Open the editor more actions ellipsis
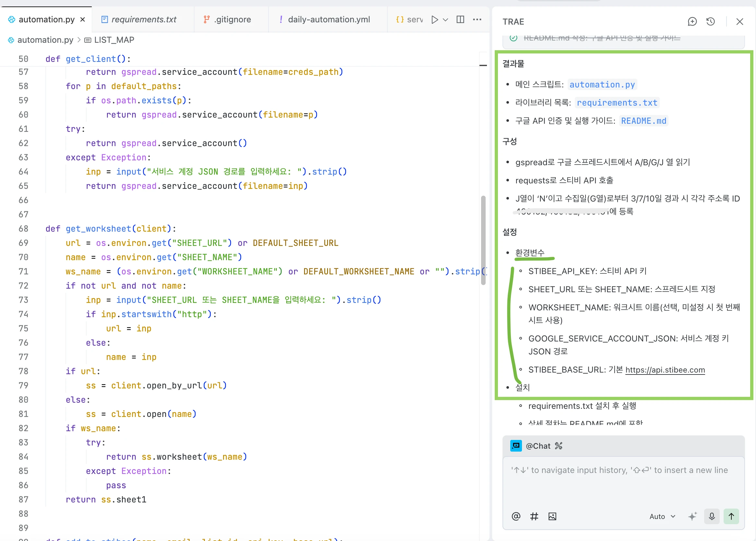The image size is (756, 541). point(477,20)
